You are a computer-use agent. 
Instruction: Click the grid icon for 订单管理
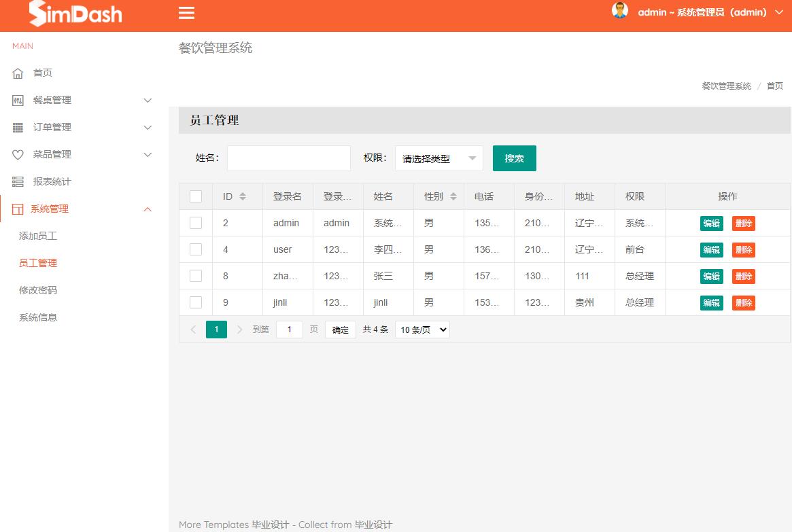coord(17,127)
